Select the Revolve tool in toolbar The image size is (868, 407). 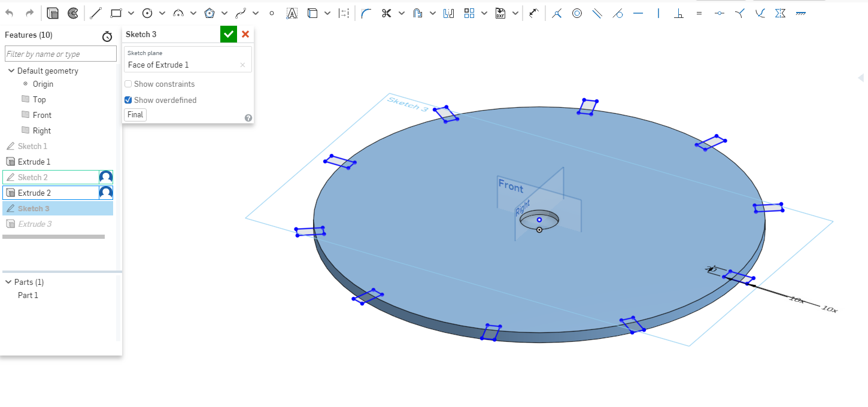point(72,13)
